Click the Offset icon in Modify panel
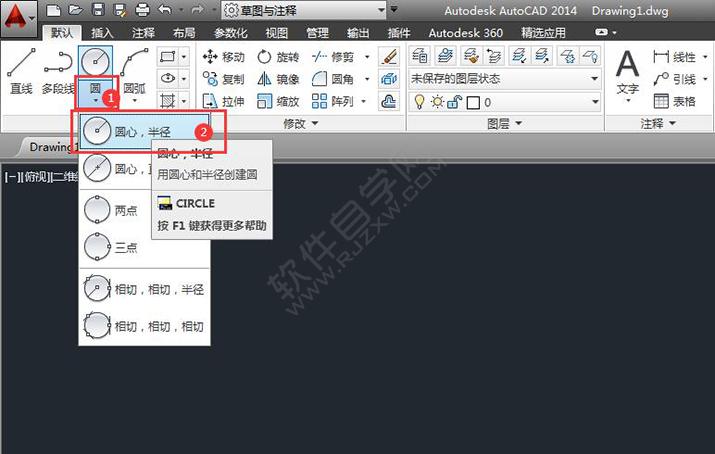Viewport: 715px width, 454px height. tap(389, 101)
